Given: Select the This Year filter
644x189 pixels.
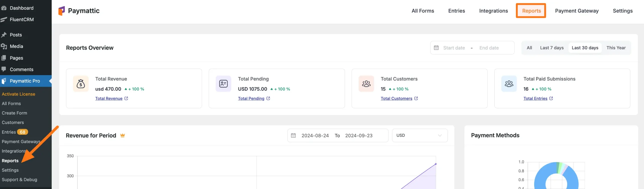Looking at the screenshot, I should click(x=616, y=48).
